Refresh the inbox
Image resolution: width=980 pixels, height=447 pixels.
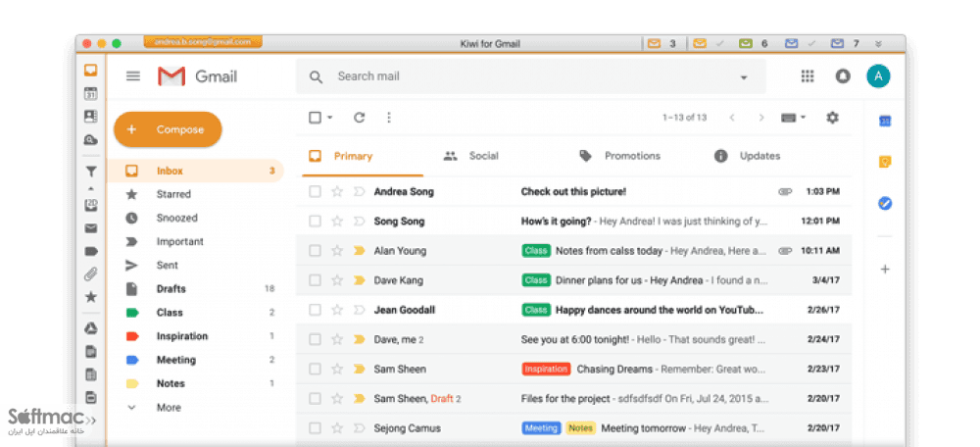[359, 118]
